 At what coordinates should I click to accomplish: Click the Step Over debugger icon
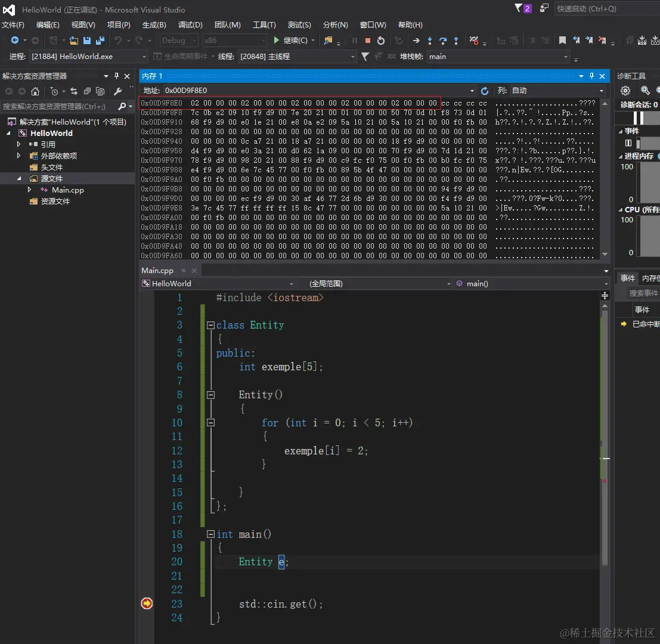pos(443,41)
